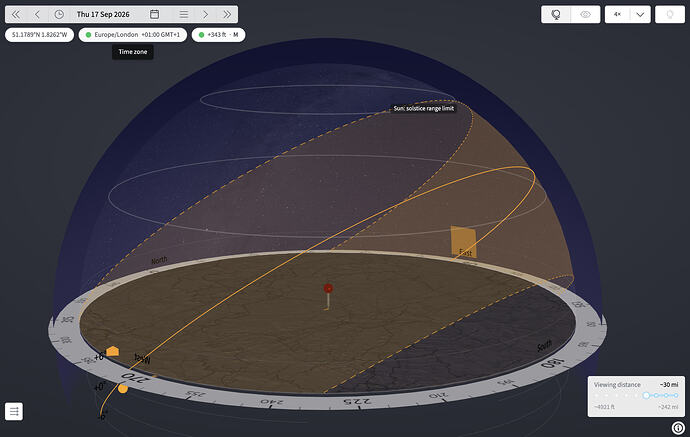690x437 pixels.
Task: Open the settings sliders panel icon
Action: tap(14, 411)
